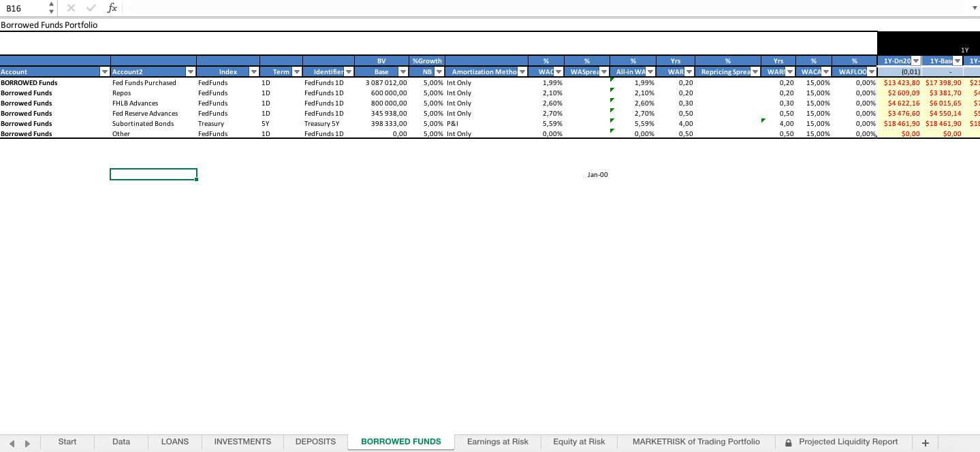Image resolution: width=980 pixels, height=452 pixels.
Task: Switch to the LOANS sheet tab
Action: 175,442
